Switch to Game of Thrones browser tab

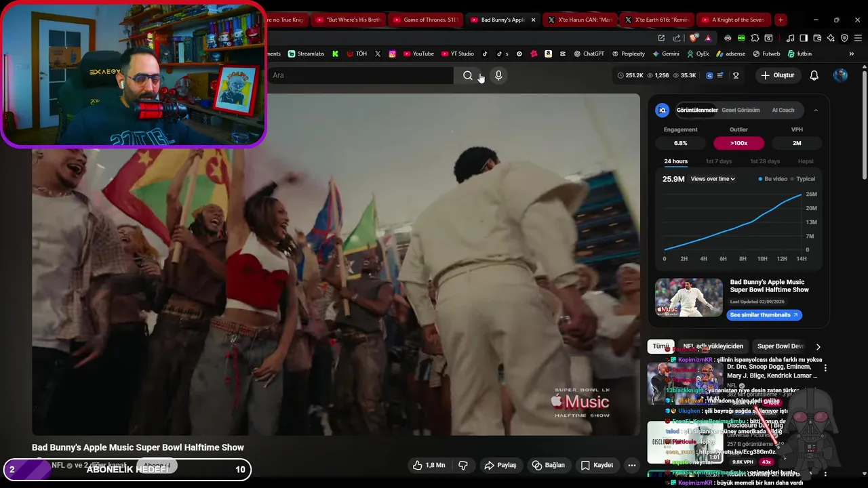coord(425,20)
